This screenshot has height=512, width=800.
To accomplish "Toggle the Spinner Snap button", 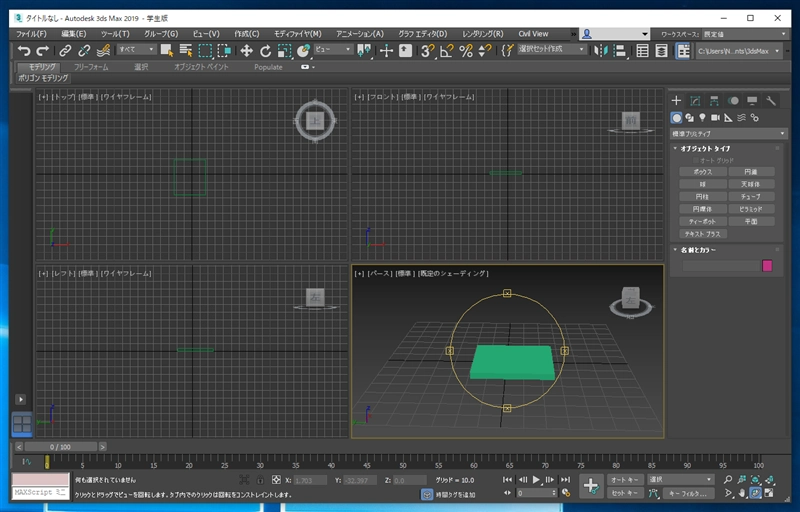I will click(485, 50).
